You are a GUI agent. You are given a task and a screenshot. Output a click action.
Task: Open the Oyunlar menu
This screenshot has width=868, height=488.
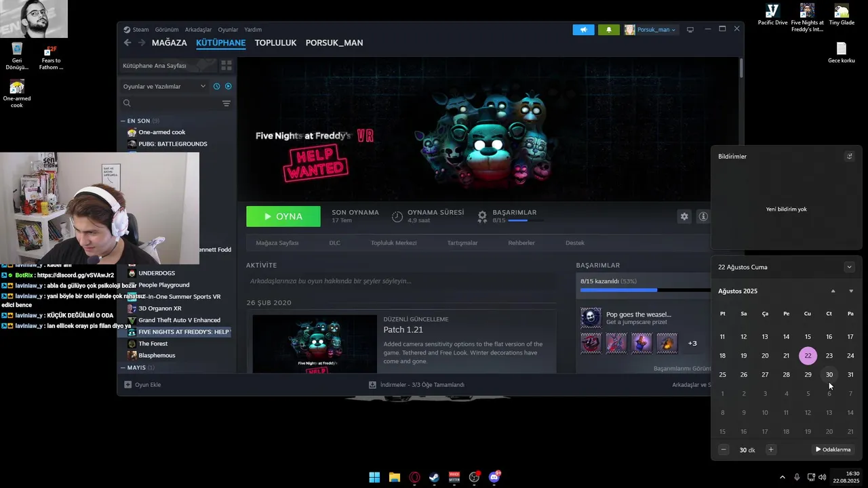228,30
